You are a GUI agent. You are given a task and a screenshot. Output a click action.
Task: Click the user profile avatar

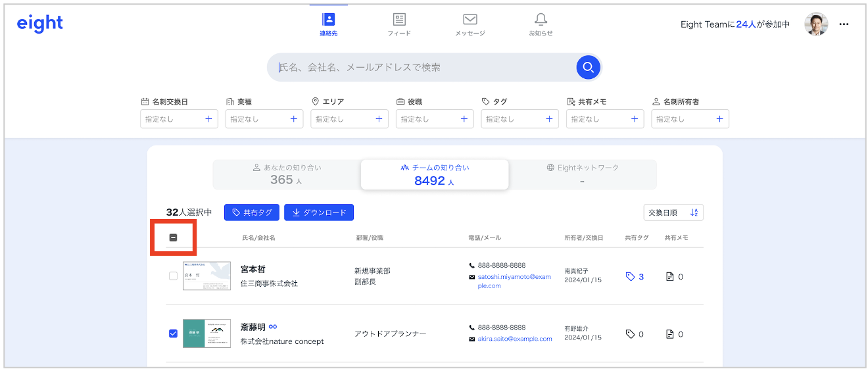pyautogui.click(x=816, y=24)
